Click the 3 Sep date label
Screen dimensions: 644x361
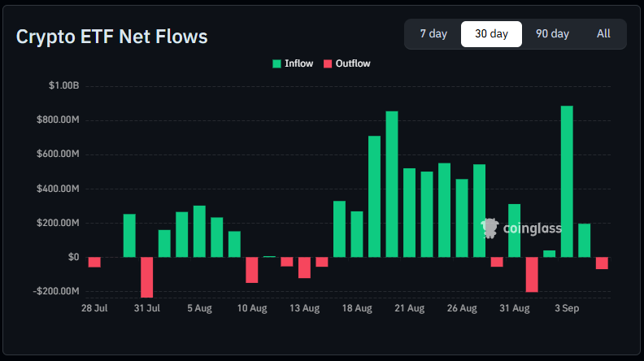[567, 308]
